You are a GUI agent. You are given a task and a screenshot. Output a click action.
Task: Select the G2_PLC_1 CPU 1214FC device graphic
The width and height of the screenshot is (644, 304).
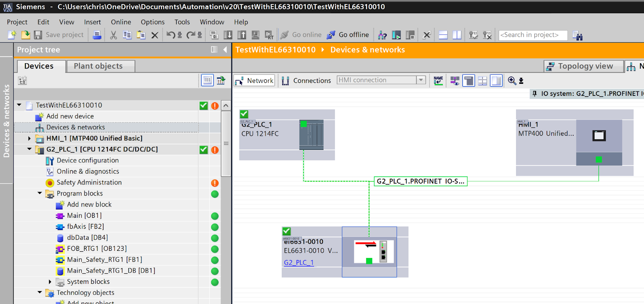point(312,135)
